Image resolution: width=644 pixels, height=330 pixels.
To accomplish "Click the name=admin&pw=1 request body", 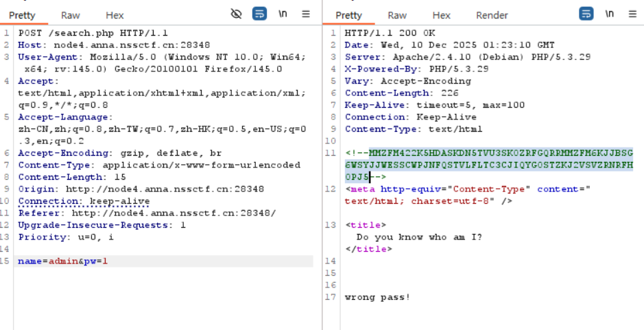I will coord(63,261).
